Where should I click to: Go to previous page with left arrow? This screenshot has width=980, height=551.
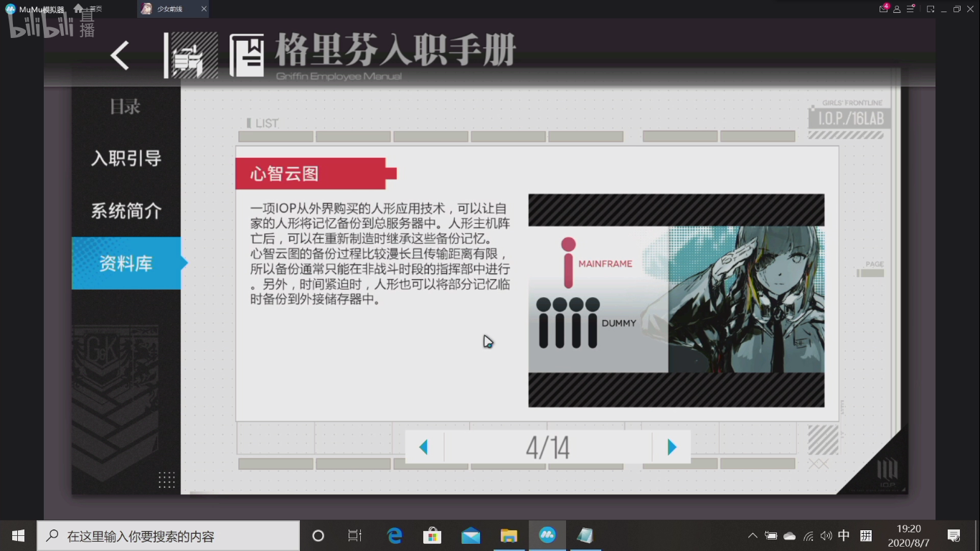pyautogui.click(x=424, y=448)
